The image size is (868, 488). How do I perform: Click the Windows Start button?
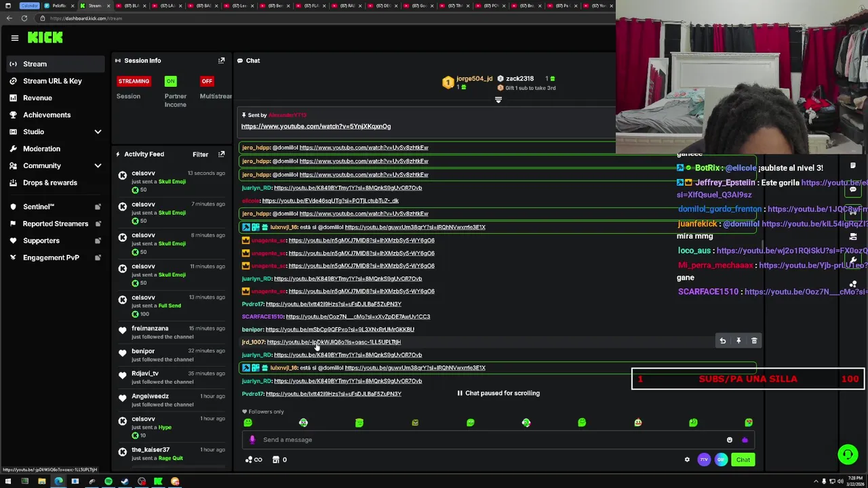pyautogui.click(x=8, y=482)
